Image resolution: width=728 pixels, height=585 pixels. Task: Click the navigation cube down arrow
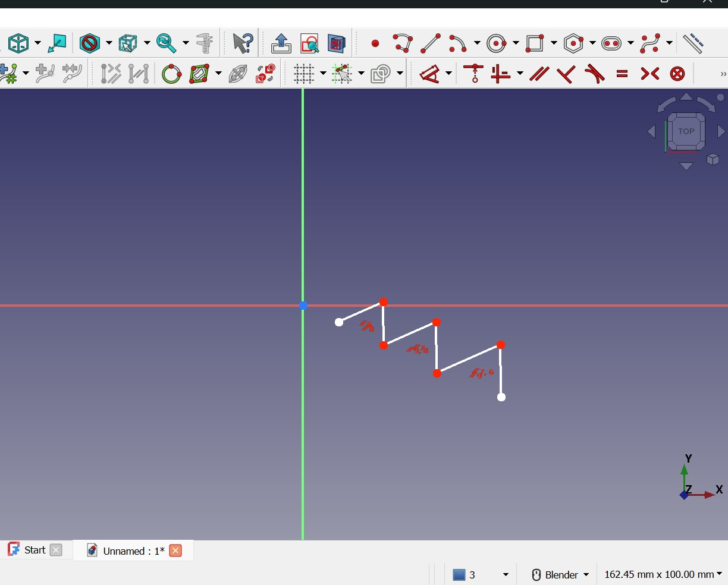click(686, 166)
